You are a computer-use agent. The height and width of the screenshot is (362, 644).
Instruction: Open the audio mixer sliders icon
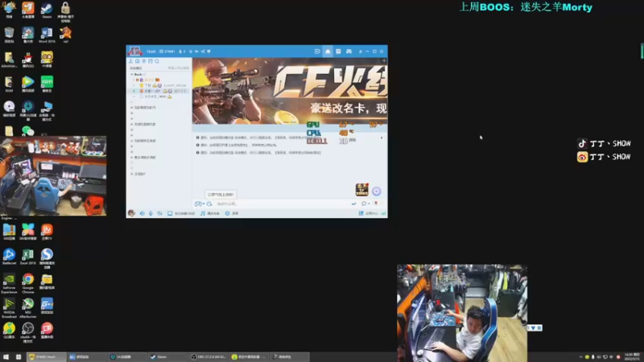[159, 213]
